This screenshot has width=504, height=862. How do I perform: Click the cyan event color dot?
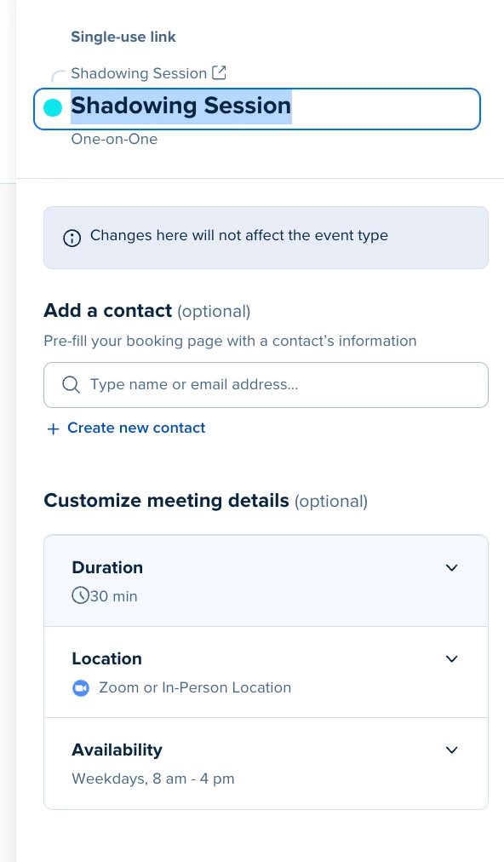pos(53,107)
